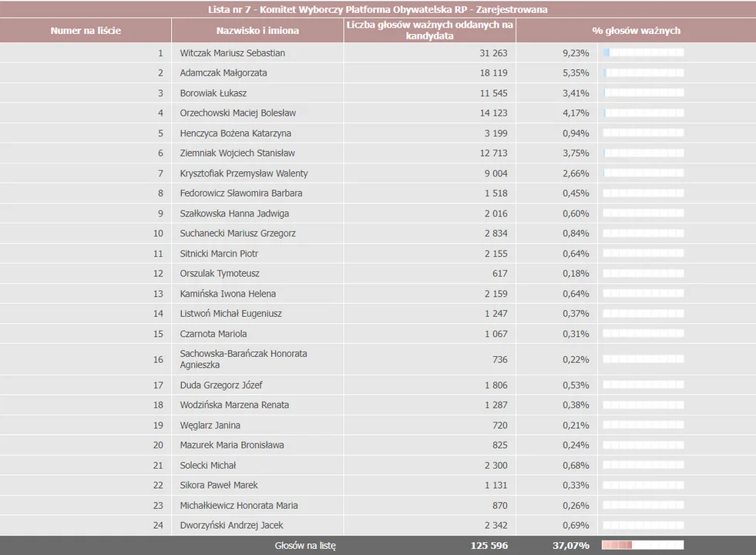The height and width of the screenshot is (555, 756).
Task: Select candidate Witczak Mariusz Sebastian
Action: tap(233, 53)
